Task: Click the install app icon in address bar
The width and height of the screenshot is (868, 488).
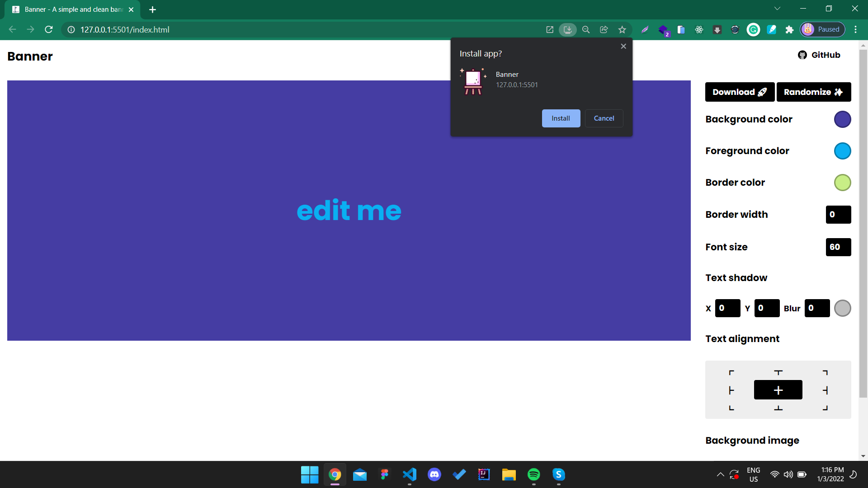Action: point(568,30)
